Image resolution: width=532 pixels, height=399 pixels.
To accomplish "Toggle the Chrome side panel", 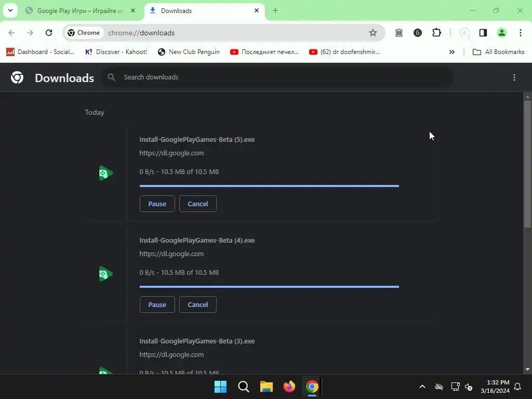I will coord(483,33).
